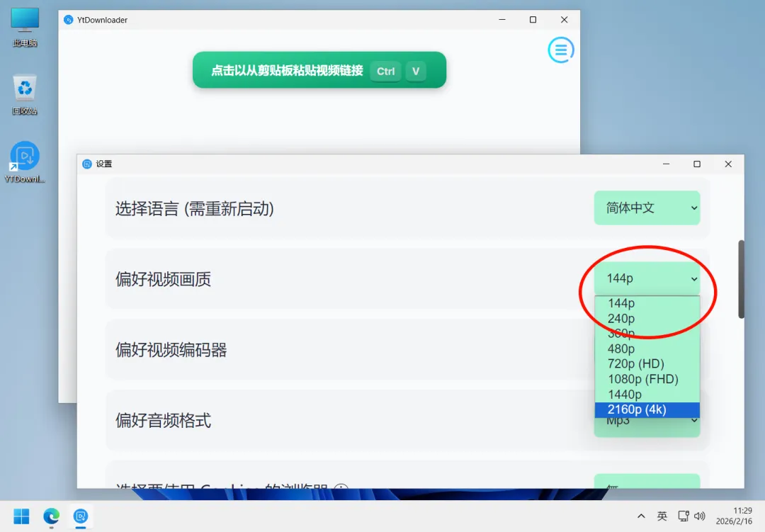Image resolution: width=765 pixels, height=532 pixels.
Task: Choose 1080p (FHD) video quality option
Action: (642, 379)
